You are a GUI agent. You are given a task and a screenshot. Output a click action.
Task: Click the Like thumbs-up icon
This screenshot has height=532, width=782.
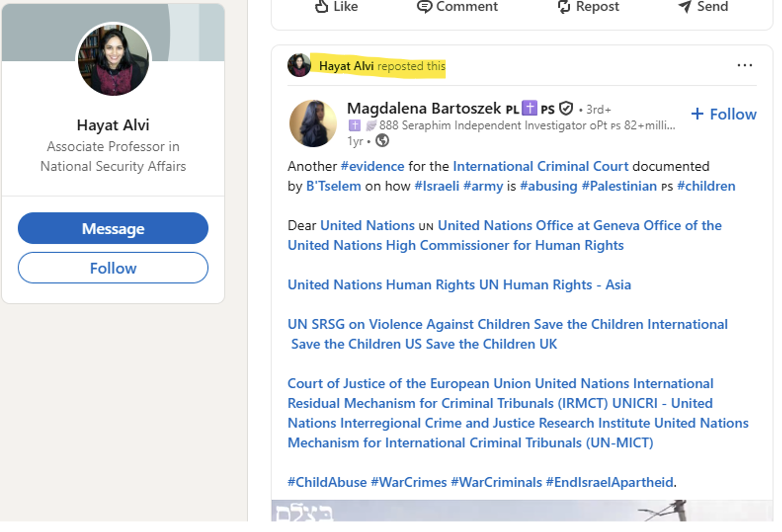[x=322, y=7]
